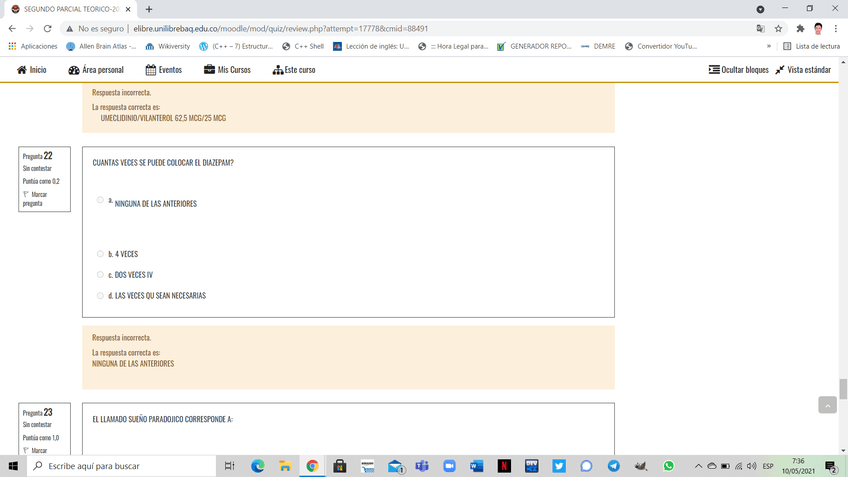Open volume control in system tray

752,466
